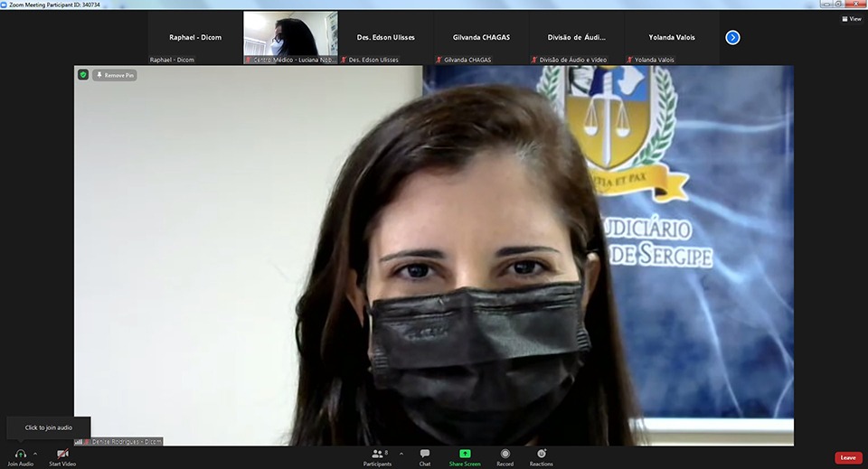Click the 'Click to join audio' tooltip

tap(49, 427)
